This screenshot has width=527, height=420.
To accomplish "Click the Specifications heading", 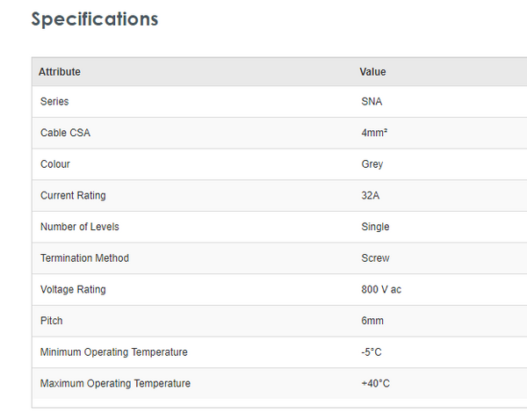I will 95,18.
